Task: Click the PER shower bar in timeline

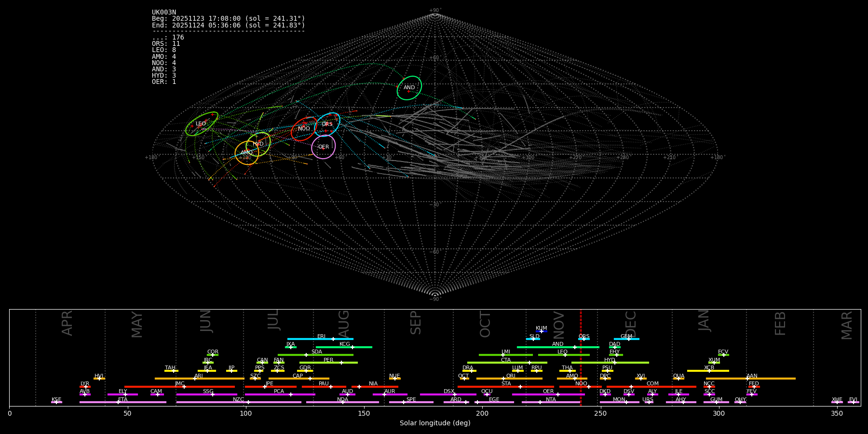Action: pyautogui.click(x=328, y=363)
